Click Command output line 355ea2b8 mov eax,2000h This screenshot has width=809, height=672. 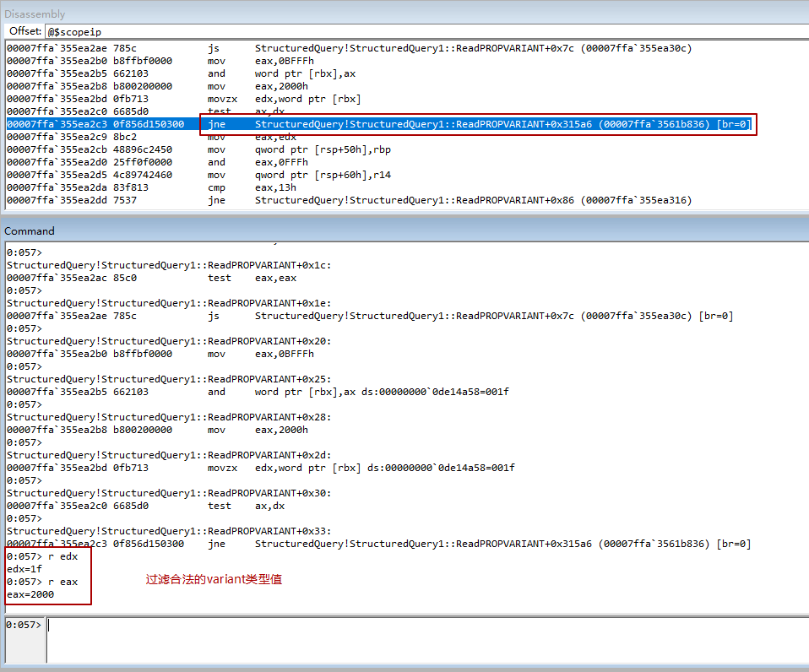click(x=157, y=430)
